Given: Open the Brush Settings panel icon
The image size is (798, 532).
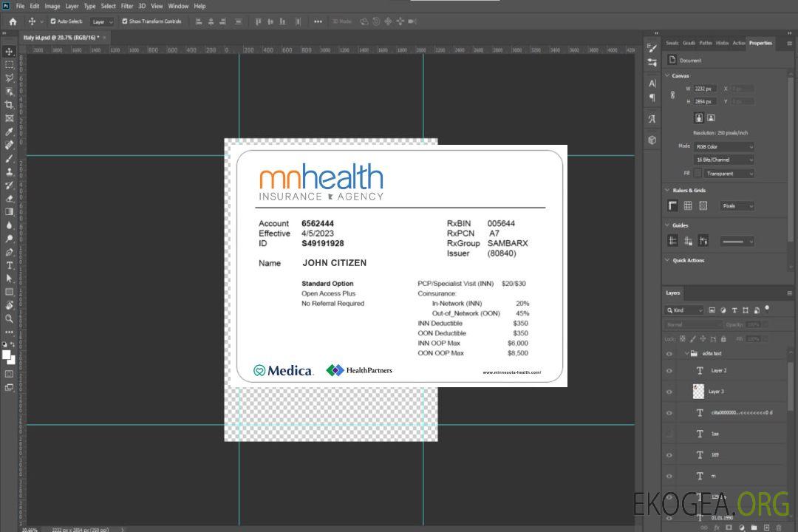Looking at the screenshot, I should (652, 48).
